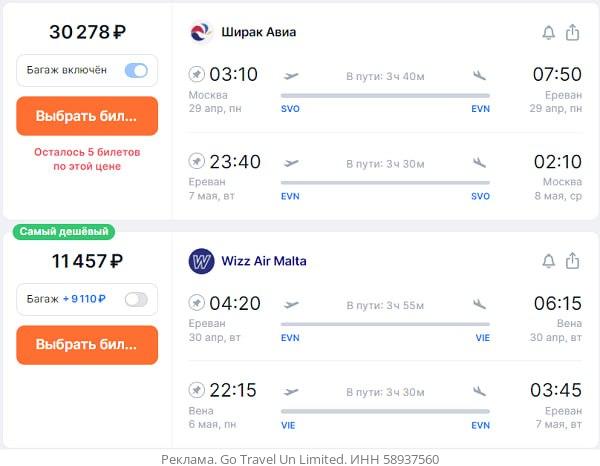Image resolution: width=600 pixels, height=466 pixels.
Task: Click the bell alert icon for Ширак Авиа
Action: point(548,33)
